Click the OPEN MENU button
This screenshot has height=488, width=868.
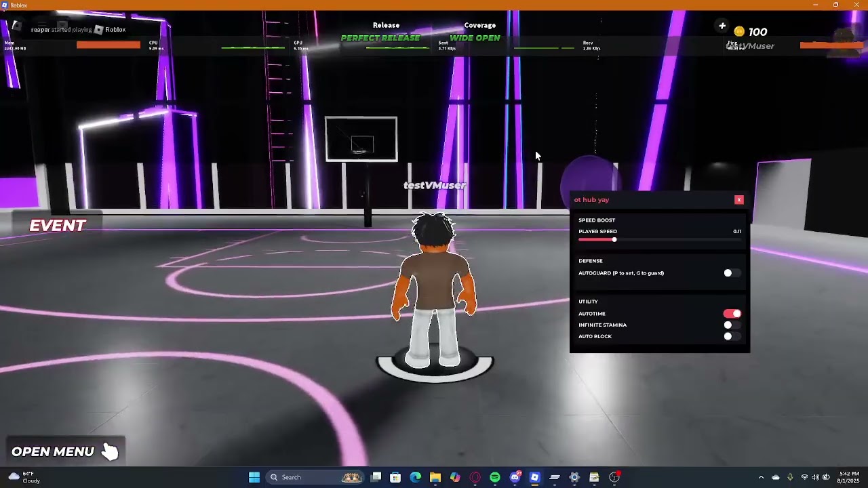[x=65, y=451]
